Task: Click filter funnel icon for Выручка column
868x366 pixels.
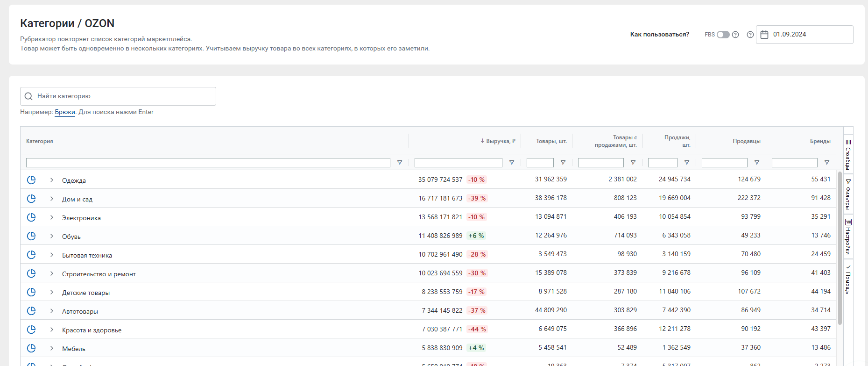Action: click(x=512, y=163)
